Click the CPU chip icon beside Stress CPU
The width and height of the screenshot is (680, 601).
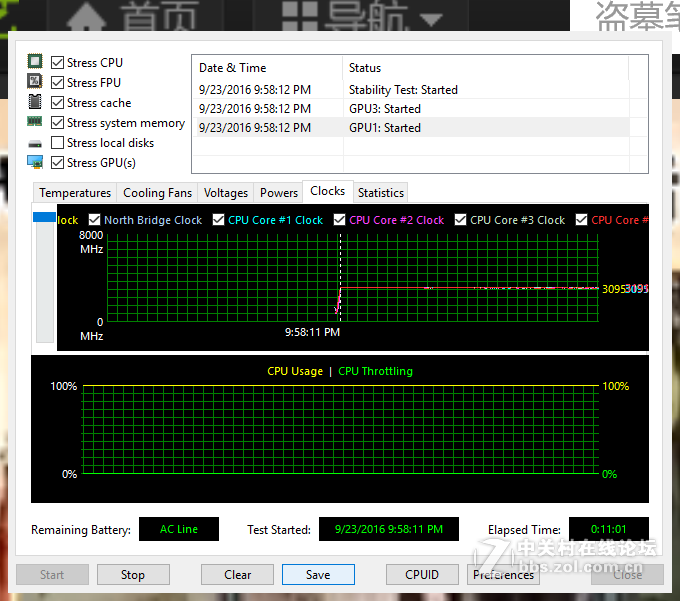[35, 62]
